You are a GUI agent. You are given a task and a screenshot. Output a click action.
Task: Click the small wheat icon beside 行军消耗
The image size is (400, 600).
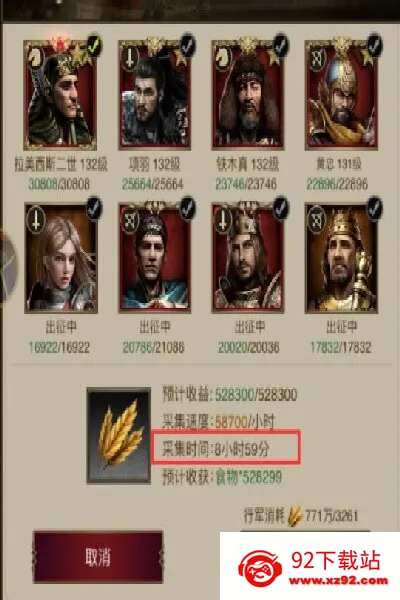point(294,515)
